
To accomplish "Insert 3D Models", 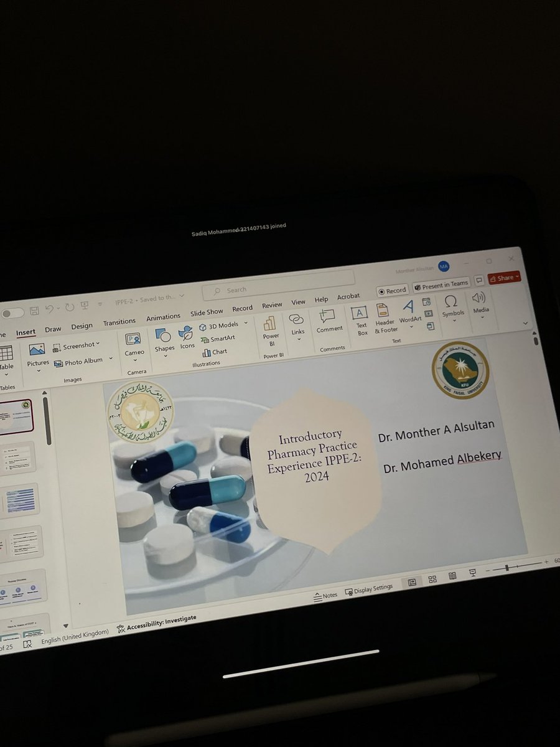I will coord(219,326).
